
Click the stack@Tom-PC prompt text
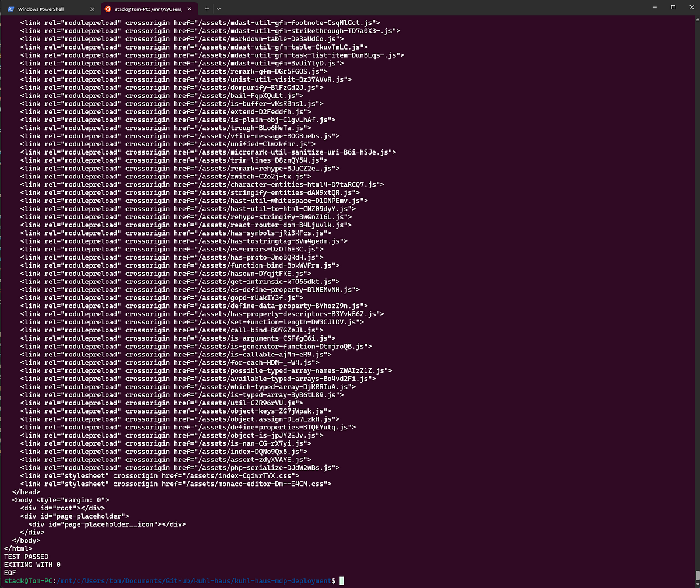click(x=29, y=581)
